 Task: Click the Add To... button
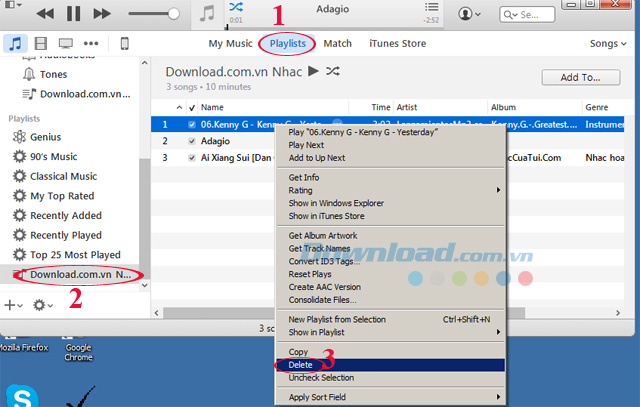(x=581, y=77)
